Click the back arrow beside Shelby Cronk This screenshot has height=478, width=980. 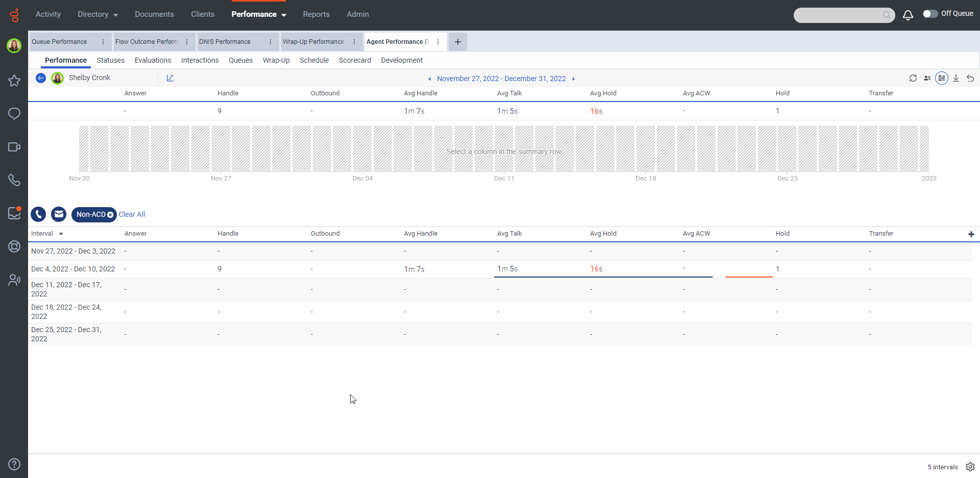(41, 78)
